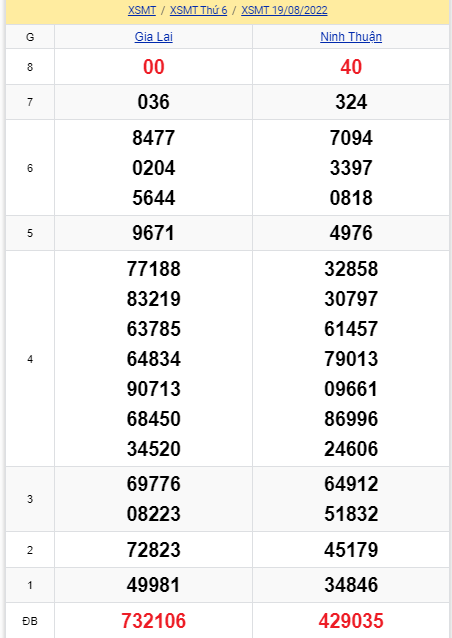Open the XSMT 19/08/2022 link
This screenshot has width=452, height=638.
click(x=284, y=10)
